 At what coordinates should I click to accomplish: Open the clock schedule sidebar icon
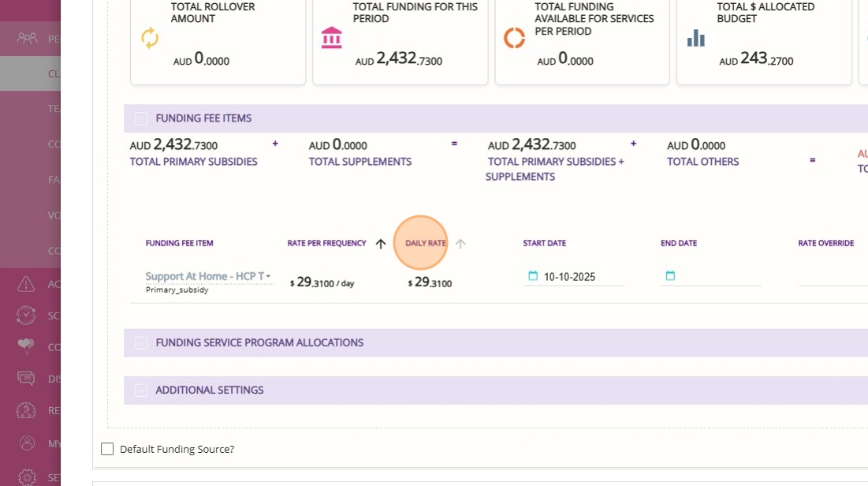[x=27, y=316]
